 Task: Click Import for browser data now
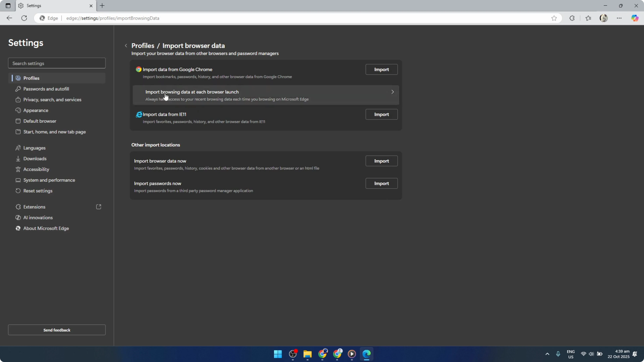pyautogui.click(x=381, y=161)
